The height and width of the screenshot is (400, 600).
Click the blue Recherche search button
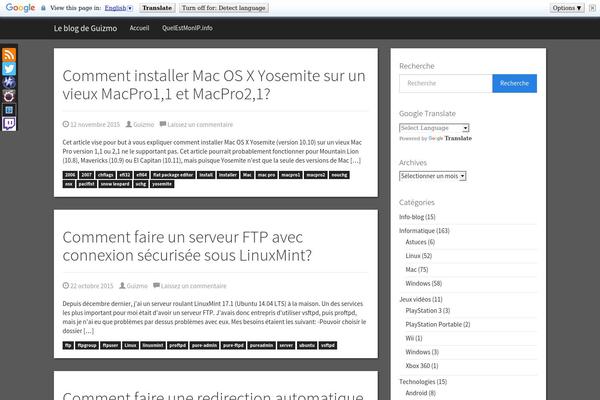tap(514, 83)
